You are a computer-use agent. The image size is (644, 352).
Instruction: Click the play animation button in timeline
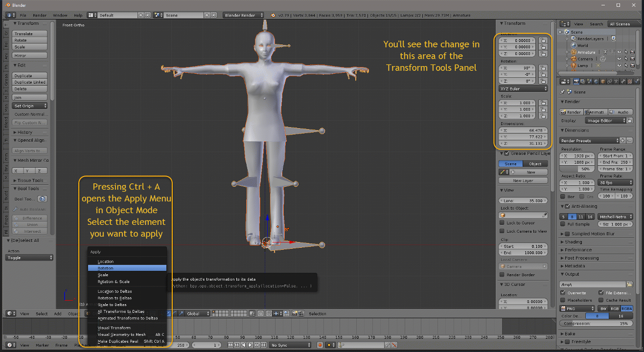250,345
